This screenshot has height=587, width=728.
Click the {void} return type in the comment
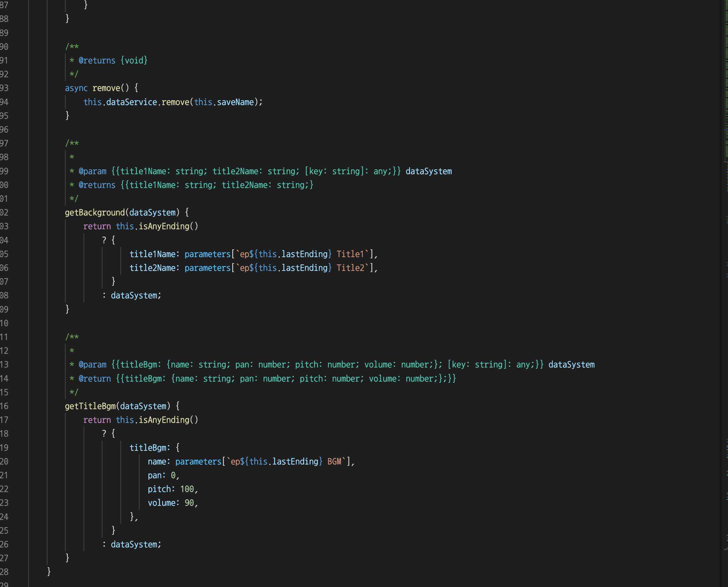coord(134,60)
